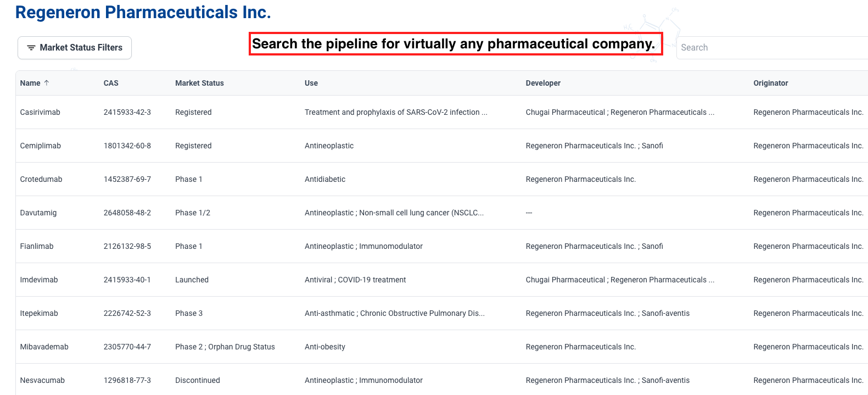This screenshot has height=395, width=868.
Task: Select the Imdevimab entry
Action: tap(39, 280)
